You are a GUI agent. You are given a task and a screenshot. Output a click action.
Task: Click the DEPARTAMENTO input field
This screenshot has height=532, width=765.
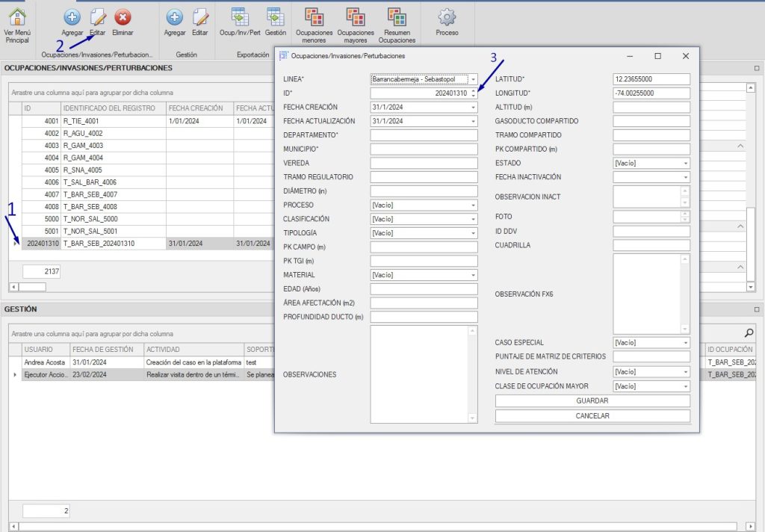[x=424, y=135]
